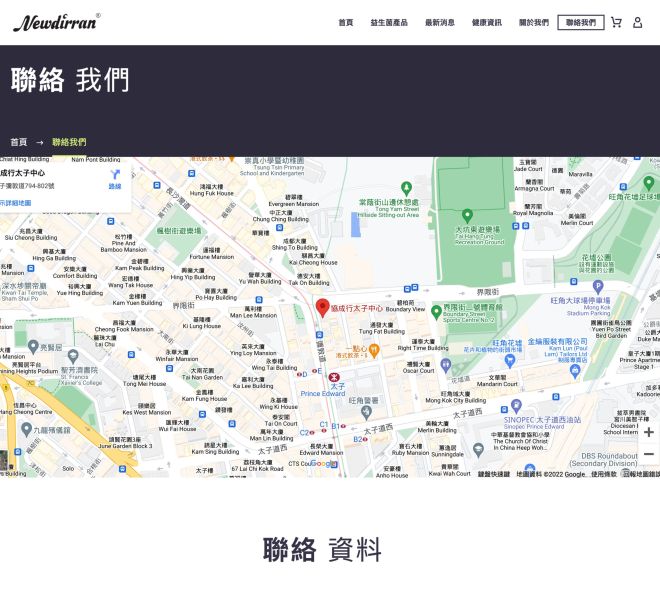Click the 楓樹街遊樂場 park label
Screen dimensions: 660x600
coord(179,231)
